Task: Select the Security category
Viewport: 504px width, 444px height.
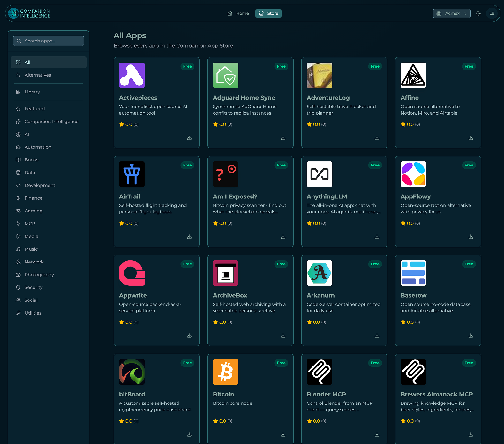Action: click(x=49, y=287)
